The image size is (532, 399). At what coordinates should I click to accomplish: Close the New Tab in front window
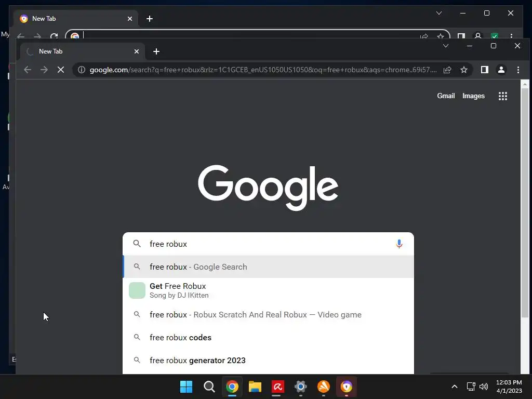[137, 51]
